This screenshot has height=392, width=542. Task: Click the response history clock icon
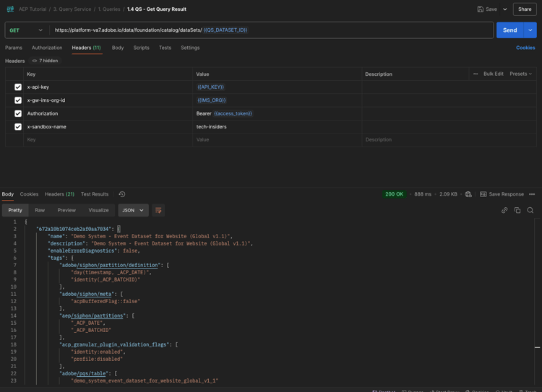point(122,194)
